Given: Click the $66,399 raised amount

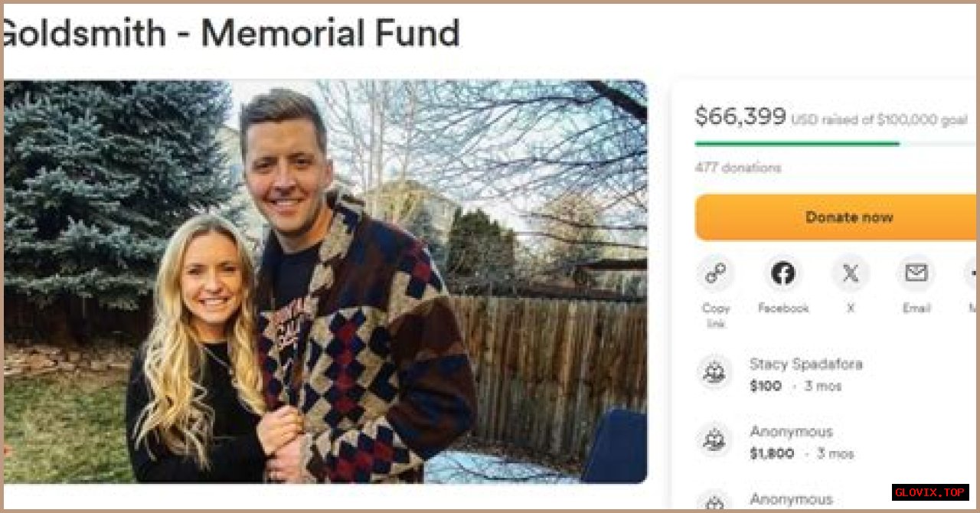Looking at the screenshot, I should click(x=740, y=116).
